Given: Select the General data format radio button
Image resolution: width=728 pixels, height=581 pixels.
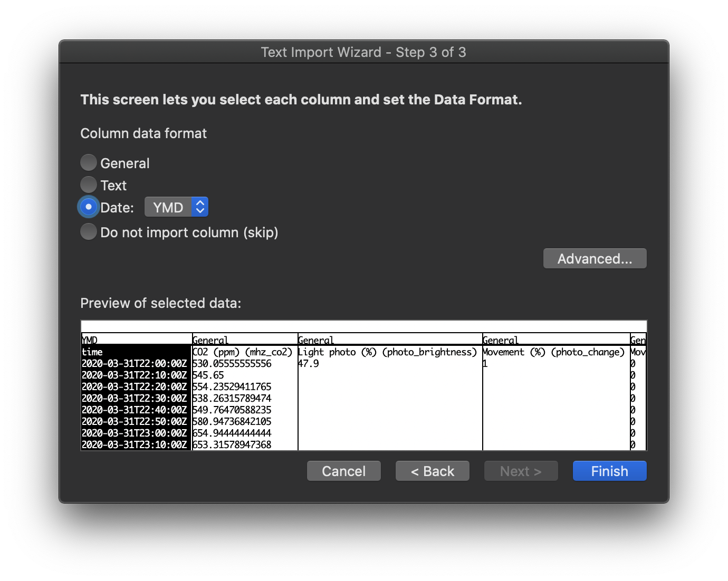Looking at the screenshot, I should click(88, 162).
